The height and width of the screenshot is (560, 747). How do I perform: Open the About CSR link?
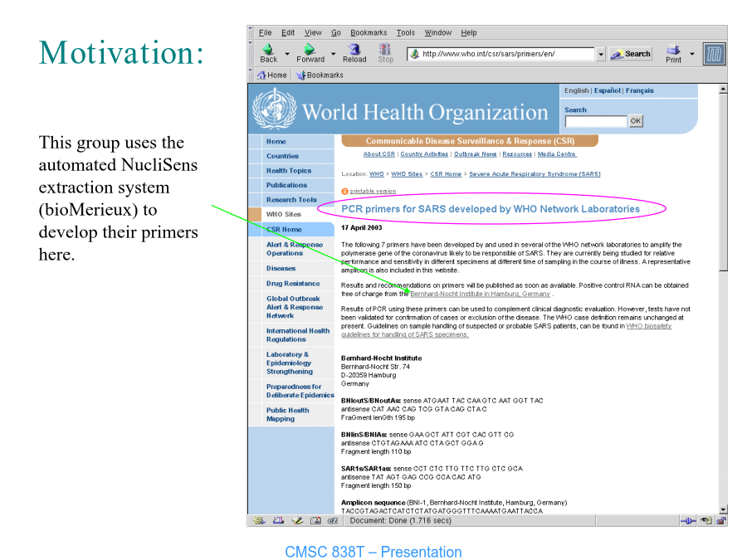point(379,153)
